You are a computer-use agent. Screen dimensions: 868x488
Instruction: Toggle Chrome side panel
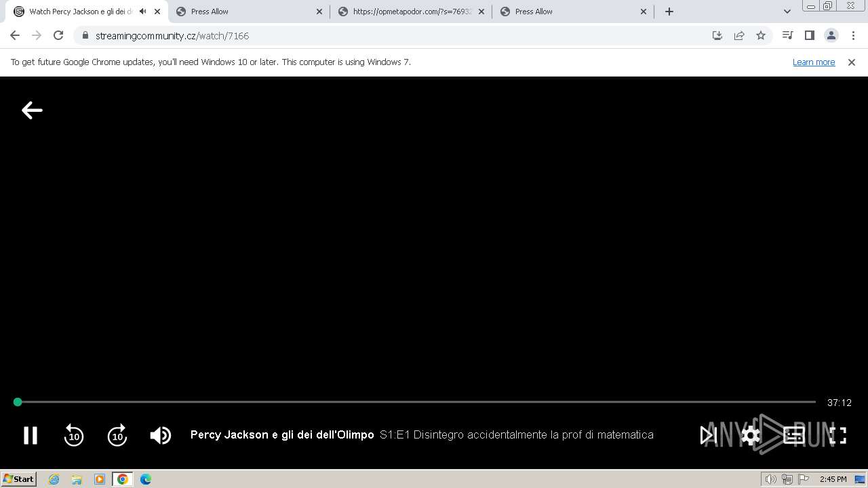point(809,36)
